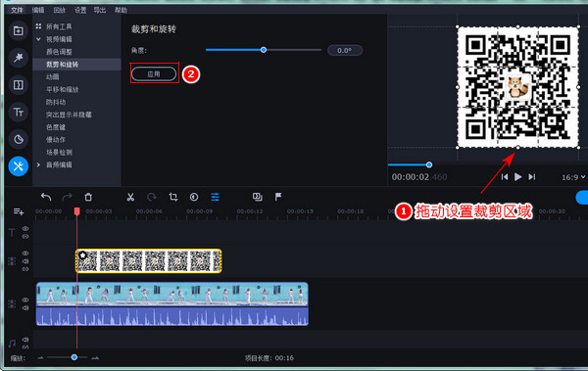Image resolution: width=588 pixels, height=371 pixels.
Task: Click the 应用 apply button
Action: pyautogui.click(x=154, y=73)
